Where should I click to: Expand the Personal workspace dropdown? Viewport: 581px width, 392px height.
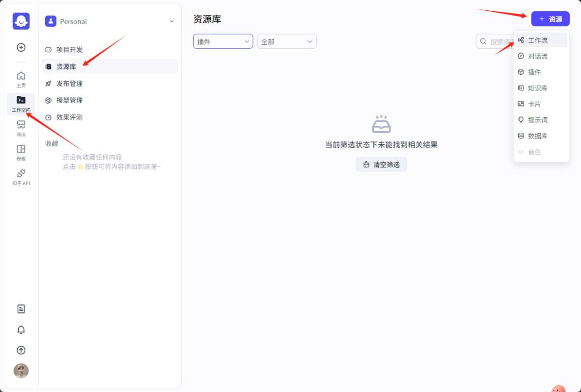click(171, 22)
